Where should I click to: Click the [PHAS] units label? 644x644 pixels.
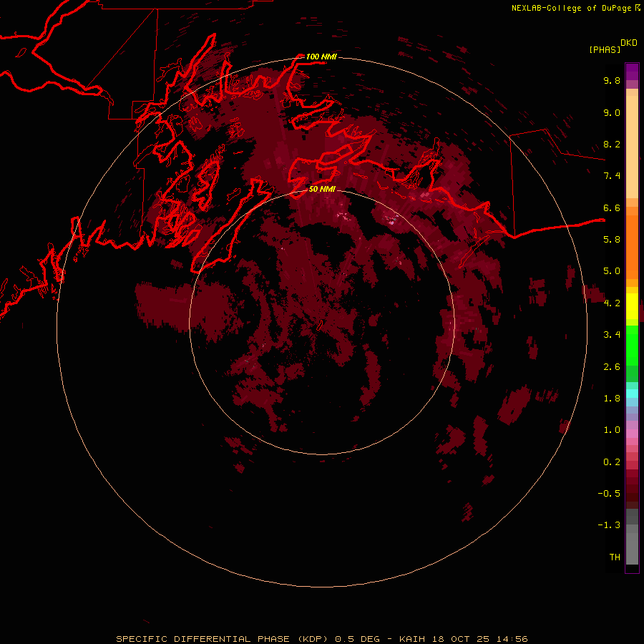tap(605, 49)
